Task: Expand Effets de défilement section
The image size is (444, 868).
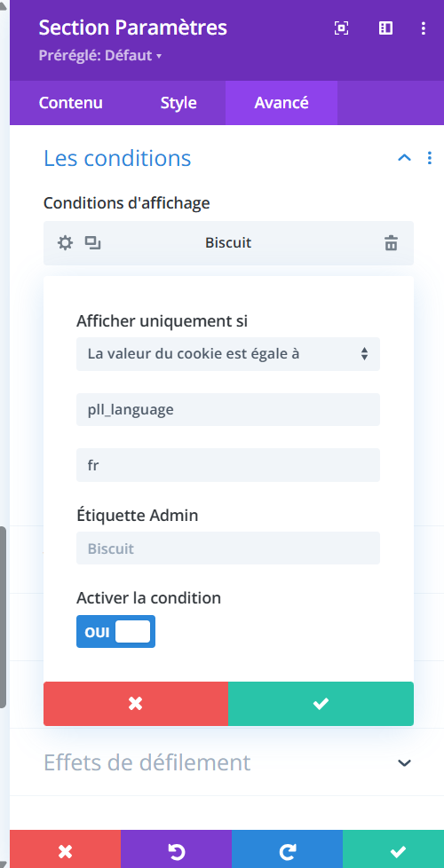Action: (405, 762)
